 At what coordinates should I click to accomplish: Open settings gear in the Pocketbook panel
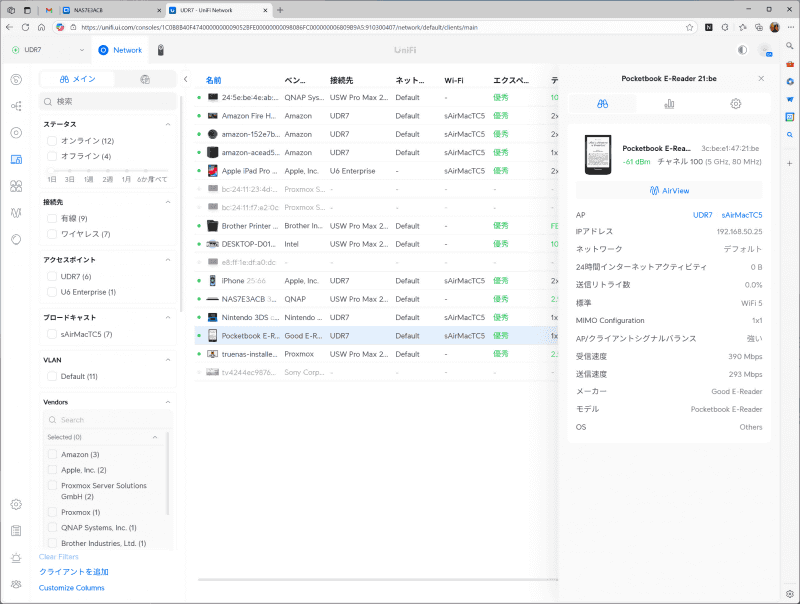click(x=737, y=103)
